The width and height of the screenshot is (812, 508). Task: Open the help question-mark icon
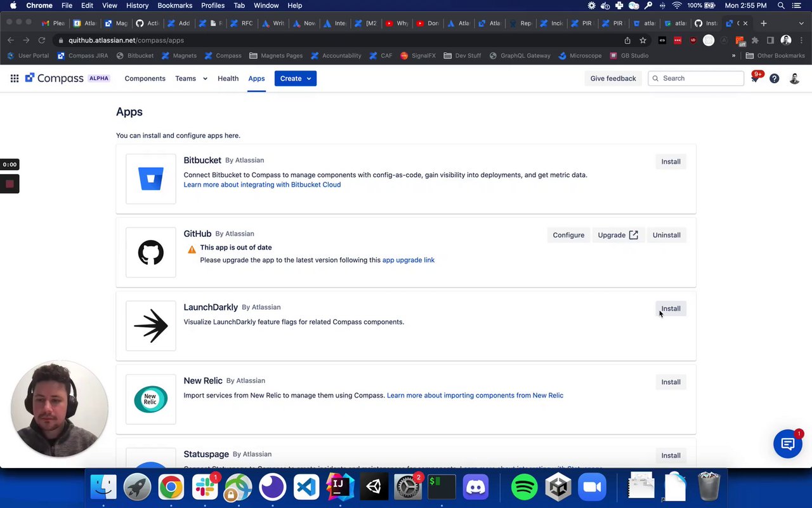point(774,78)
